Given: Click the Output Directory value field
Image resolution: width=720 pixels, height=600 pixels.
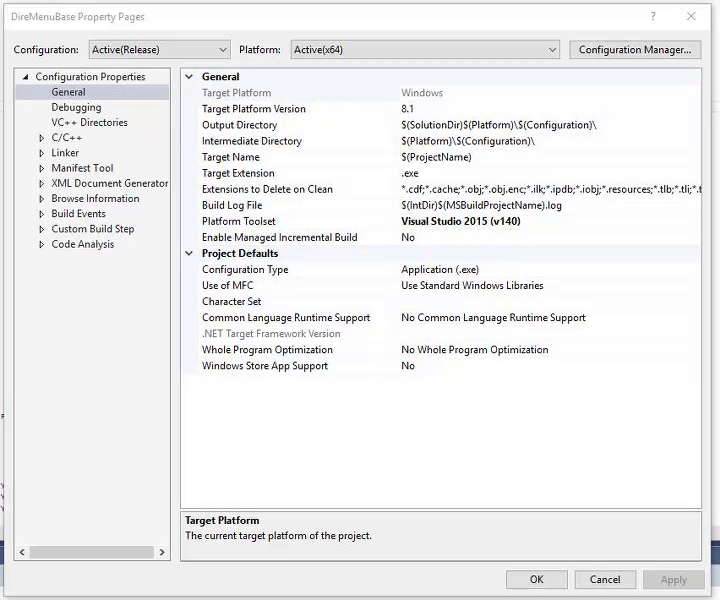Looking at the screenshot, I should pyautogui.click(x=498, y=125).
